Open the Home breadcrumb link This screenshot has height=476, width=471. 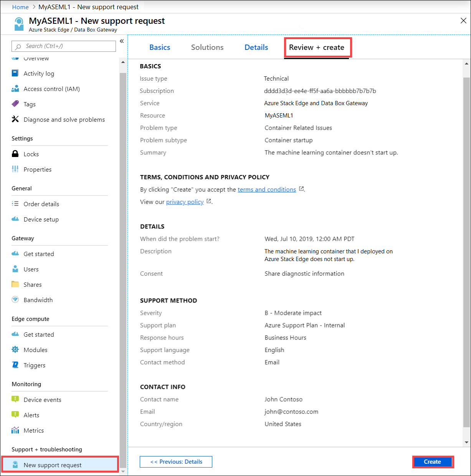click(20, 7)
